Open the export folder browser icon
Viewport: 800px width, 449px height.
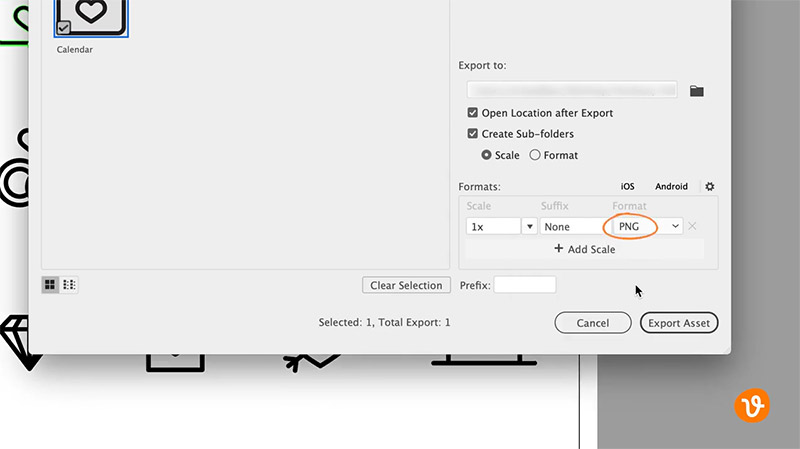696,91
